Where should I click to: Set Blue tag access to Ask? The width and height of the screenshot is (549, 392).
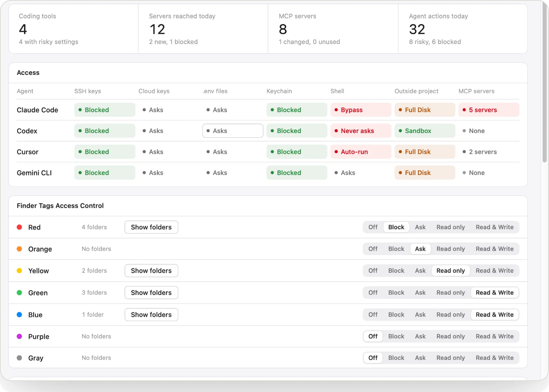[x=420, y=314]
